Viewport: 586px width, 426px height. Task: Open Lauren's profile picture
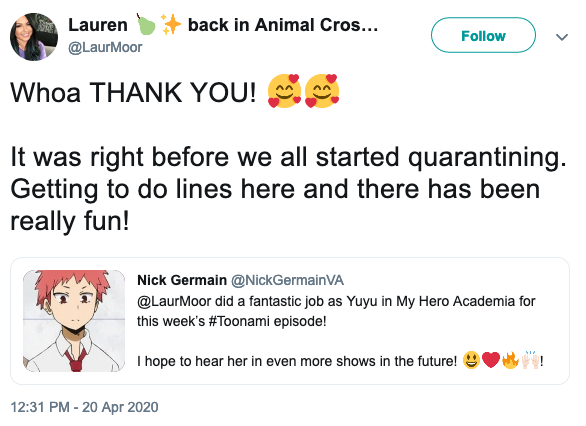[34, 37]
